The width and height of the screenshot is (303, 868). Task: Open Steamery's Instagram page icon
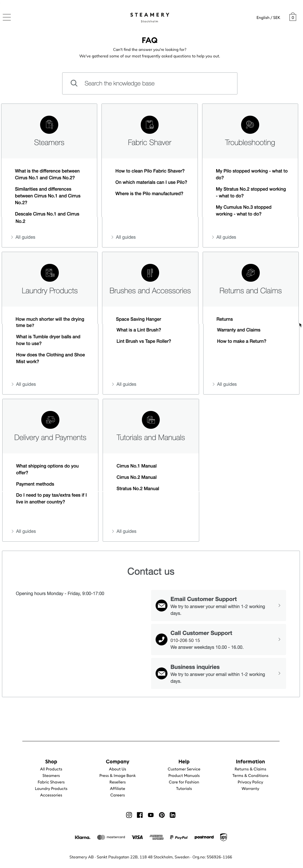tap(129, 815)
